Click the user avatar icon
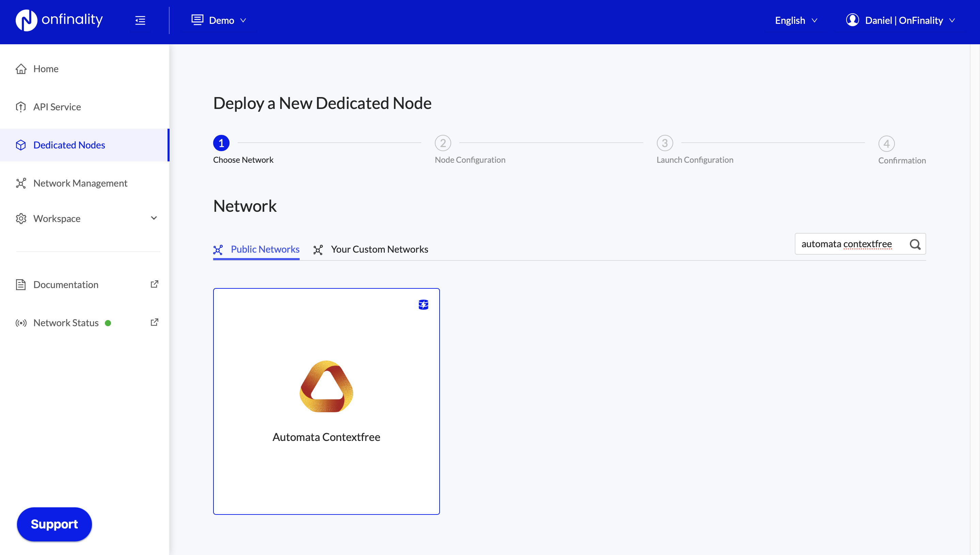980x555 pixels. pyautogui.click(x=852, y=20)
